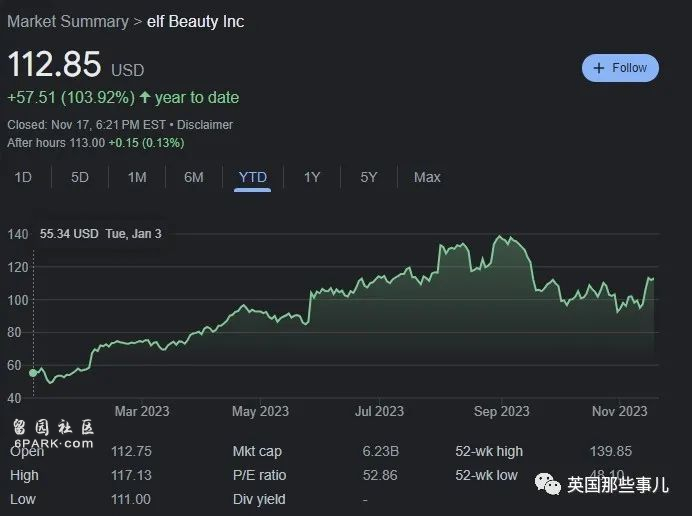Click the Sep 2023 axis label

click(x=501, y=411)
